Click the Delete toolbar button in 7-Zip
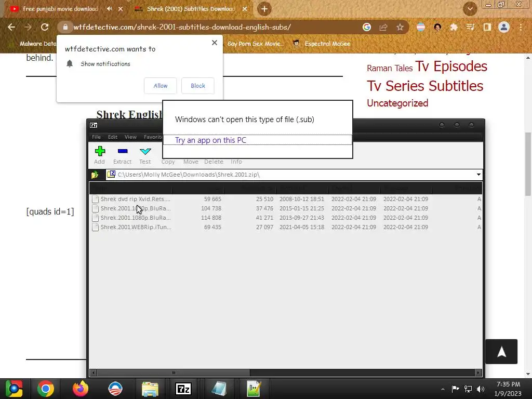Screen dimensions: 532x399 pyautogui.click(x=214, y=162)
